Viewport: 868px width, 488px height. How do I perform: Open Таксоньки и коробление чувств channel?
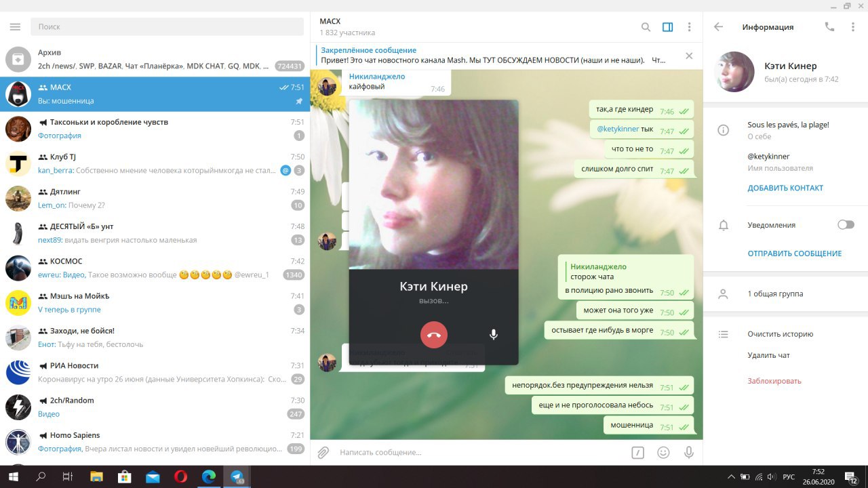(x=155, y=129)
